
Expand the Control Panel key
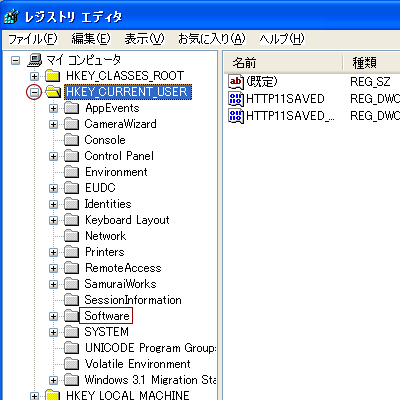point(53,156)
